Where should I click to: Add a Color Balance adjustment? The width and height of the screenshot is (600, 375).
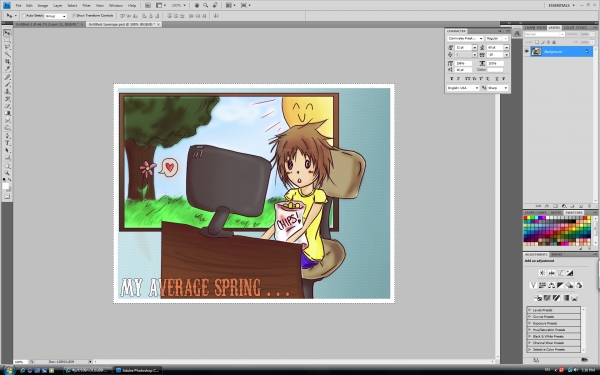(551, 285)
